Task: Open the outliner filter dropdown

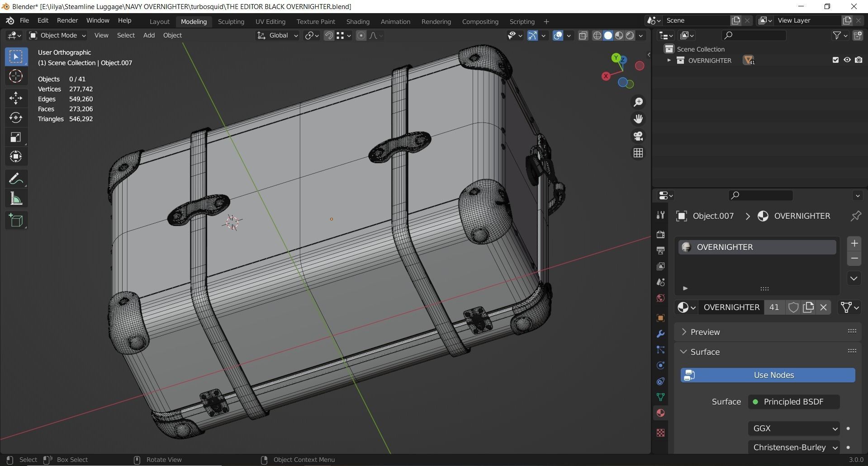Action: [840, 35]
